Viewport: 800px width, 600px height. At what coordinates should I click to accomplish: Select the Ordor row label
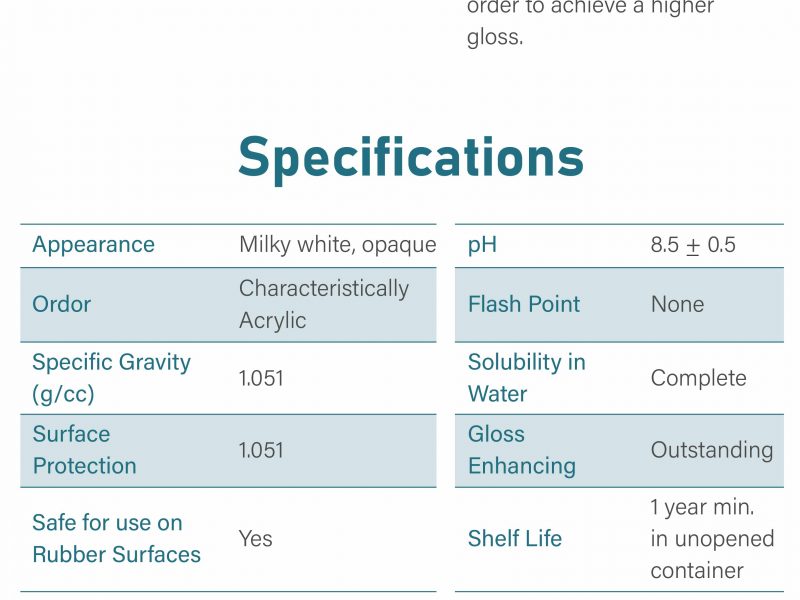click(61, 304)
